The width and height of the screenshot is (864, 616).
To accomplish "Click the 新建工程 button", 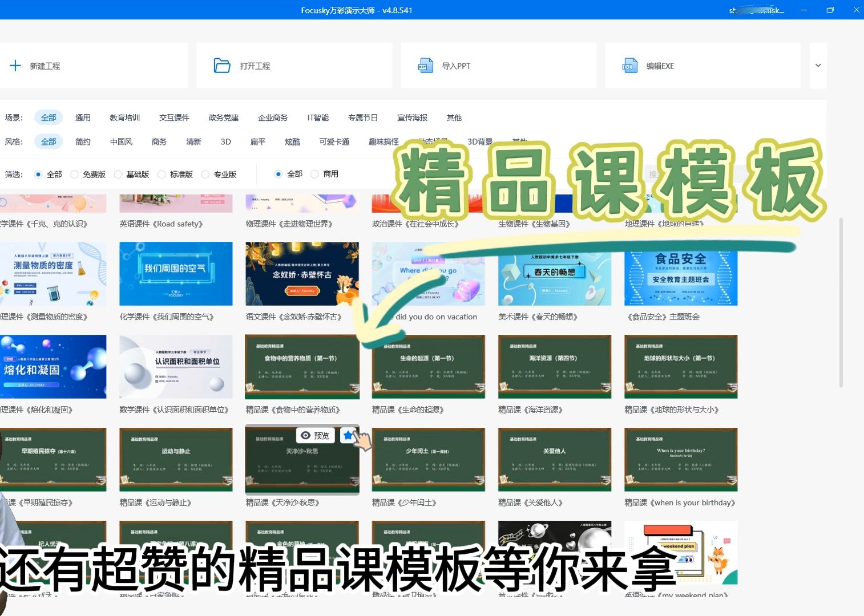I will tap(94, 66).
